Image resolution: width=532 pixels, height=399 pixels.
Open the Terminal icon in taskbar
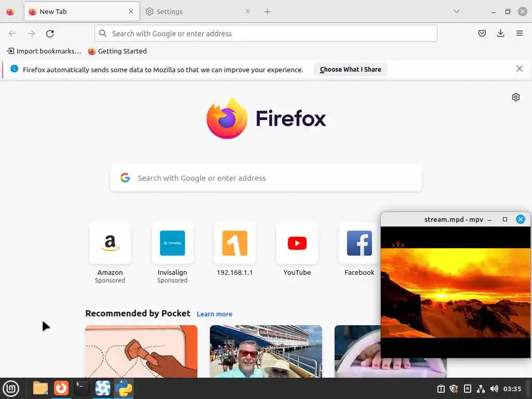[x=82, y=388]
